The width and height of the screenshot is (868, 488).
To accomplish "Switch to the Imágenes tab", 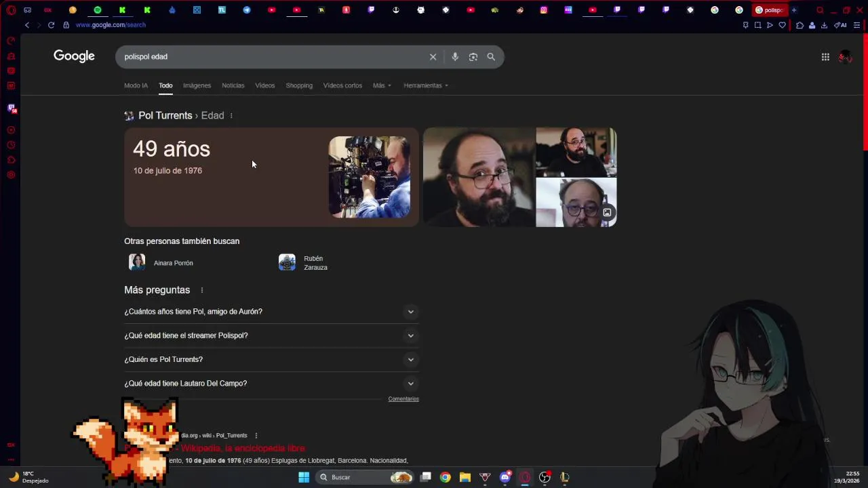I will (197, 85).
